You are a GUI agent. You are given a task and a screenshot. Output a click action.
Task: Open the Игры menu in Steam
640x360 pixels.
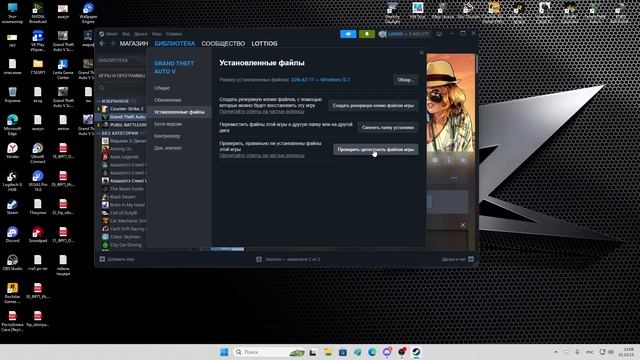[x=157, y=34]
